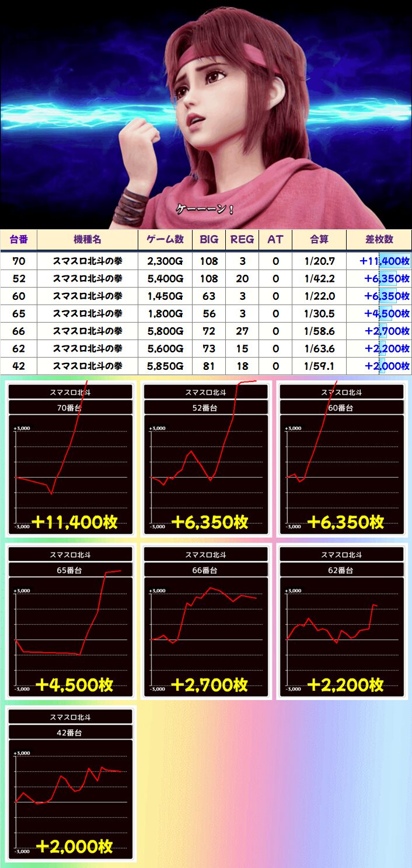The image size is (412, 868).
Task: Click the 1/22.0 combined rate cell
Action: (319, 296)
